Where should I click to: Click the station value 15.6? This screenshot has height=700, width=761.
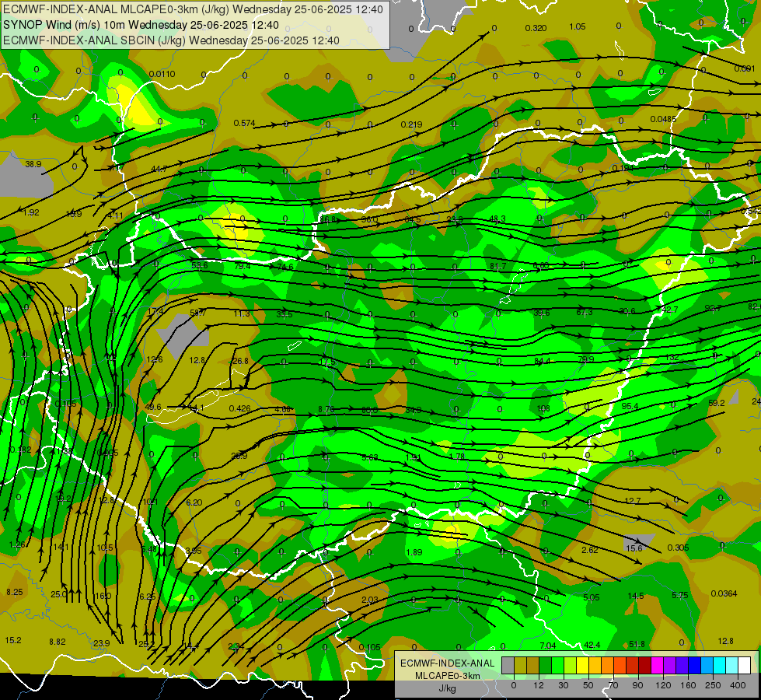(x=634, y=548)
